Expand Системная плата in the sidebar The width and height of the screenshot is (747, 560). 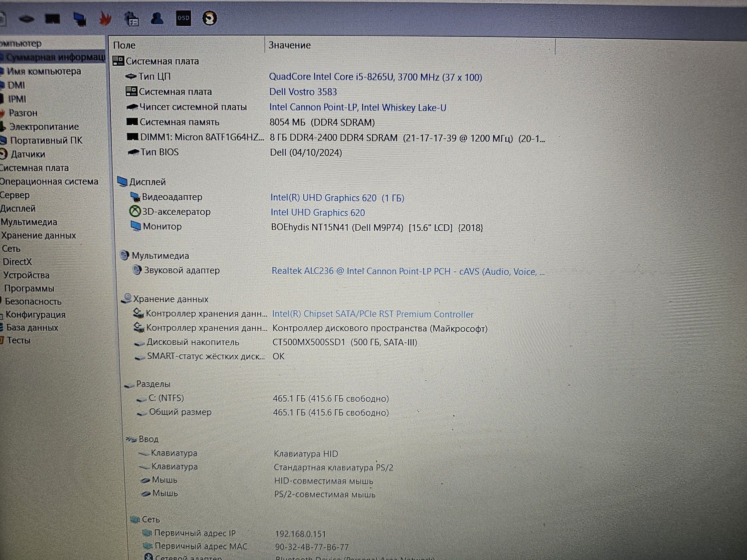tap(34, 168)
